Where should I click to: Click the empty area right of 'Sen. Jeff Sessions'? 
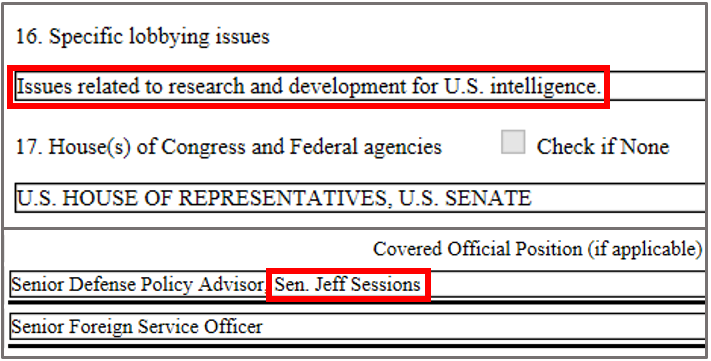coord(567,284)
